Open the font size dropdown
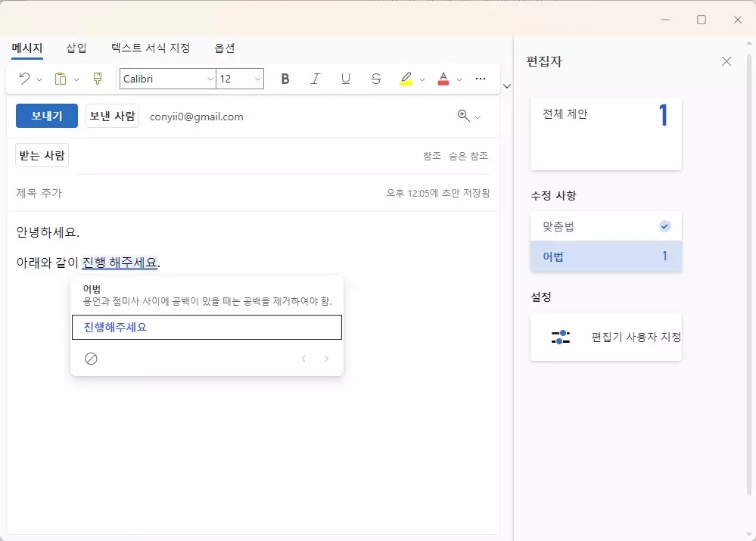756x541 pixels. tap(240, 78)
